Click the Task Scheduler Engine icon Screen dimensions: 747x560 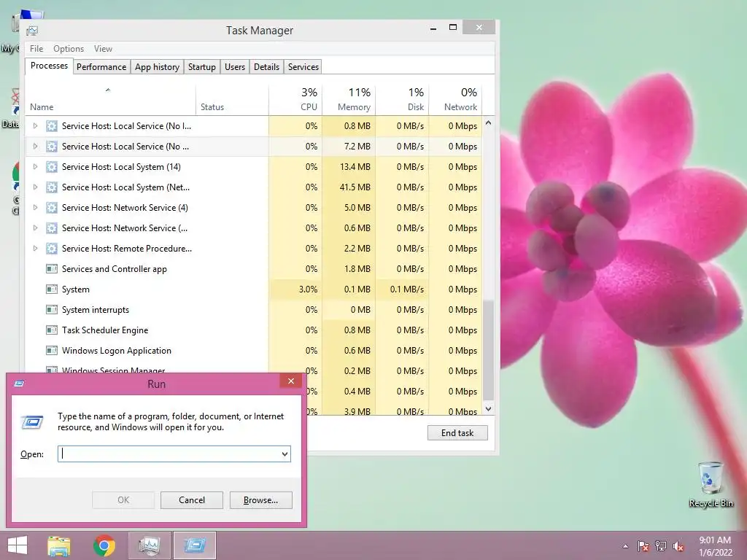[52, 330]
